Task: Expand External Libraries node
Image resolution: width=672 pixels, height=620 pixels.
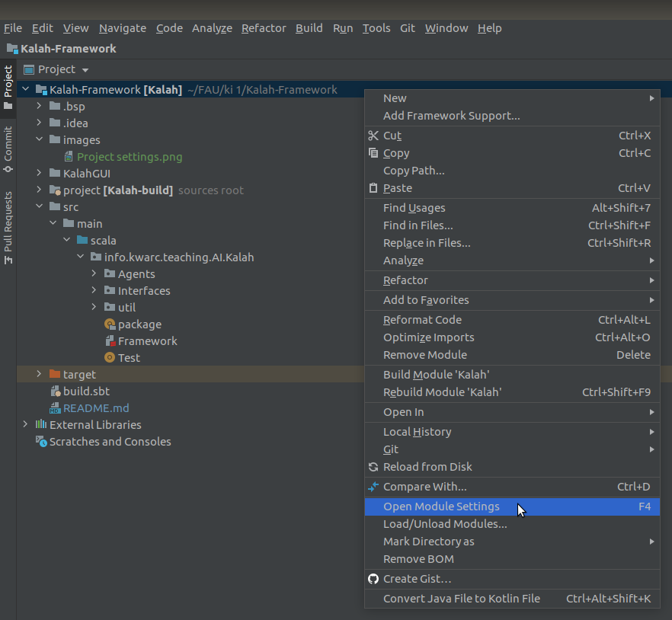Action: coord(25,424)
